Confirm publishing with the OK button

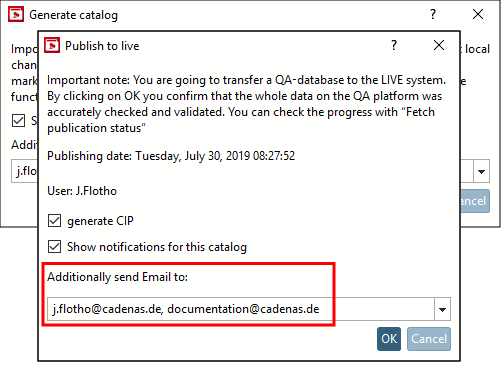(x=389, y=339)
